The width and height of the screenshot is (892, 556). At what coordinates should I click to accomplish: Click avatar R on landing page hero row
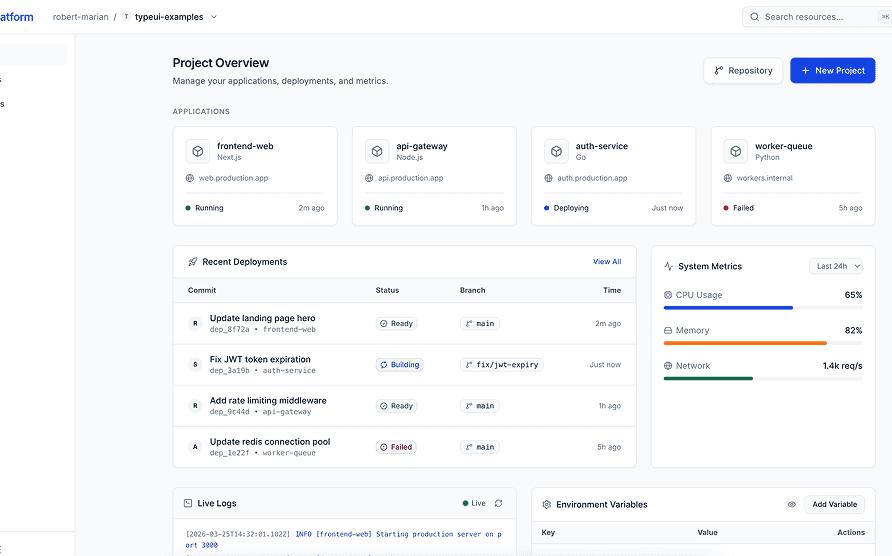(195, 323)
